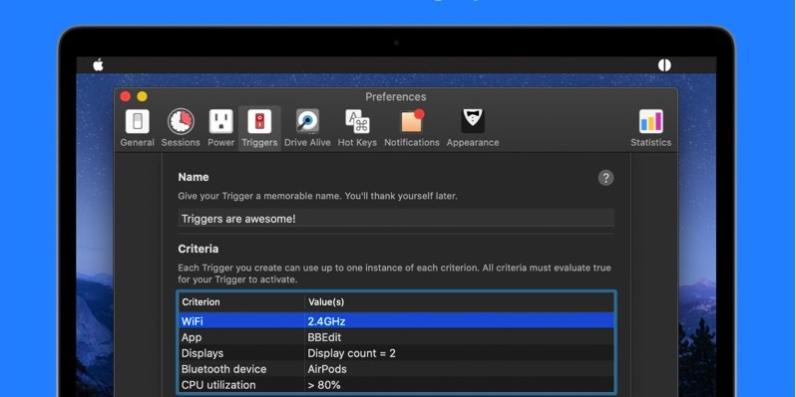Click the > 80% value cell
The height and width of the screenshot is (397, 796).
click(x=324, y=385)
